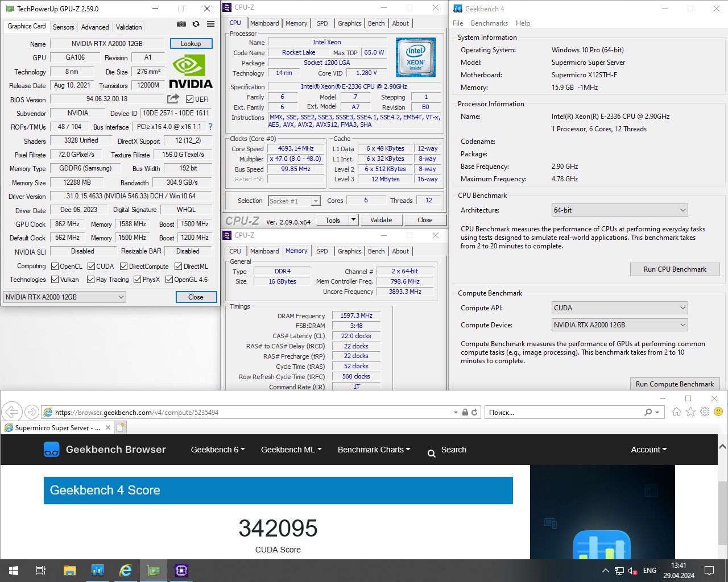728x582 pixels.
Task: Toggle the OpenGL 4.6 checkbox
Action: click(169, 279)
